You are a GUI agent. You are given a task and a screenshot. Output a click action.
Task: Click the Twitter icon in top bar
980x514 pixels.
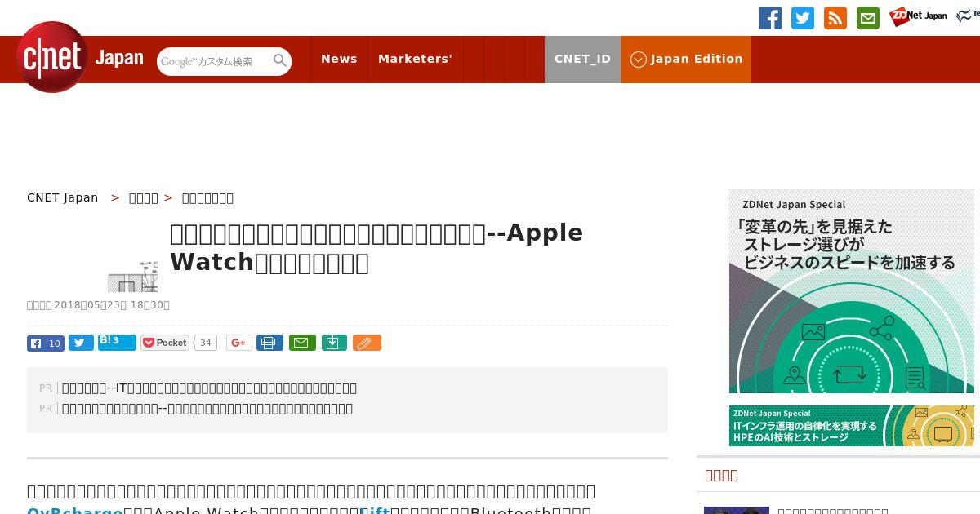(803, 18)
